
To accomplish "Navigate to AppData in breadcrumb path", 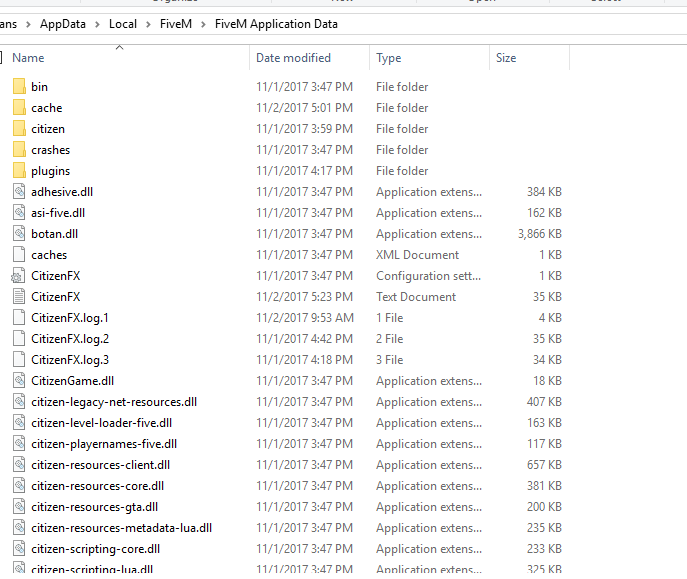I will pos(63,24).
